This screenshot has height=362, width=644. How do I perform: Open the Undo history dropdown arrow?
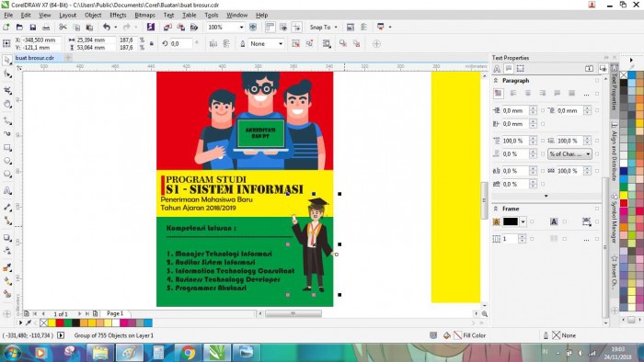point(115,27)
